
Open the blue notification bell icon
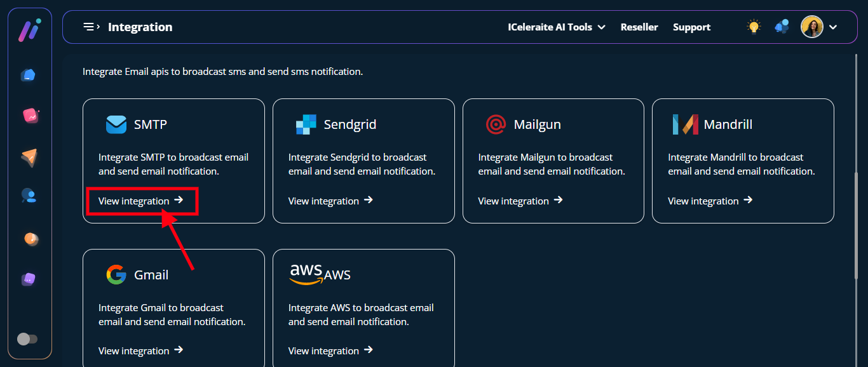782,27
